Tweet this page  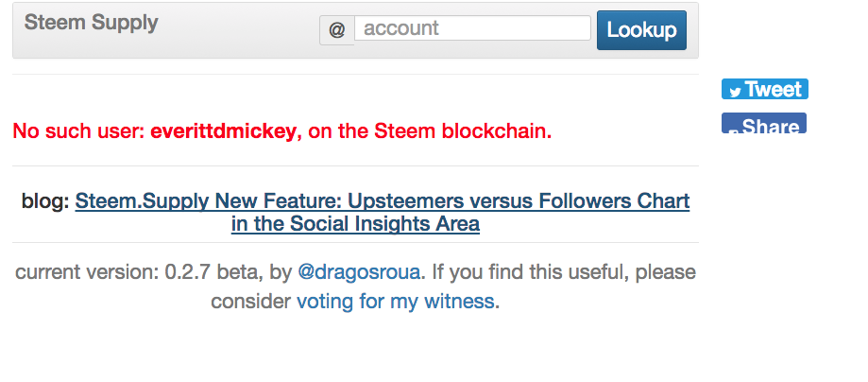(x=764, y=89)
